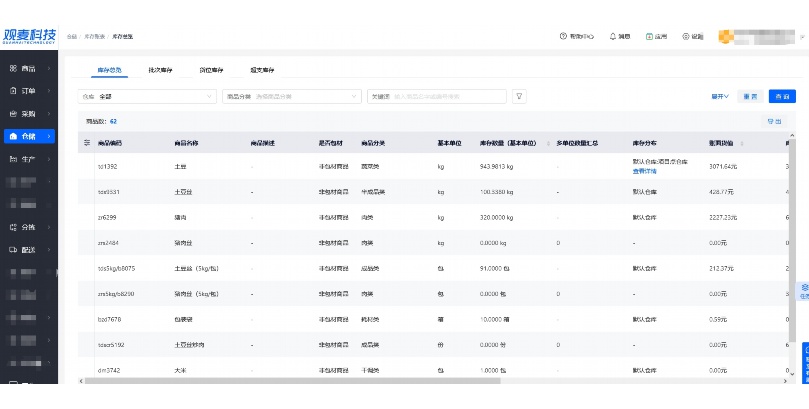The height and width of the screenshot is (409, 809).
Task: Switch to the 库存总览 tab
Action: [109, 70]
